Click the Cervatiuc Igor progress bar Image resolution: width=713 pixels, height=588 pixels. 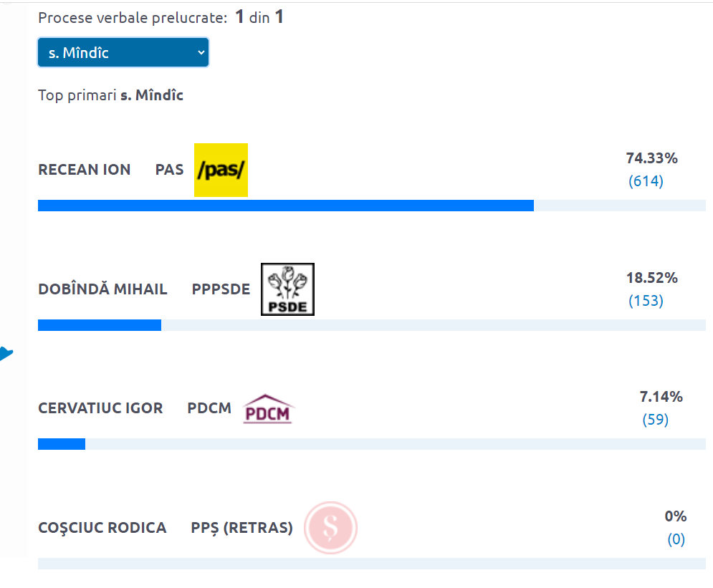click(x=371, y=444)
